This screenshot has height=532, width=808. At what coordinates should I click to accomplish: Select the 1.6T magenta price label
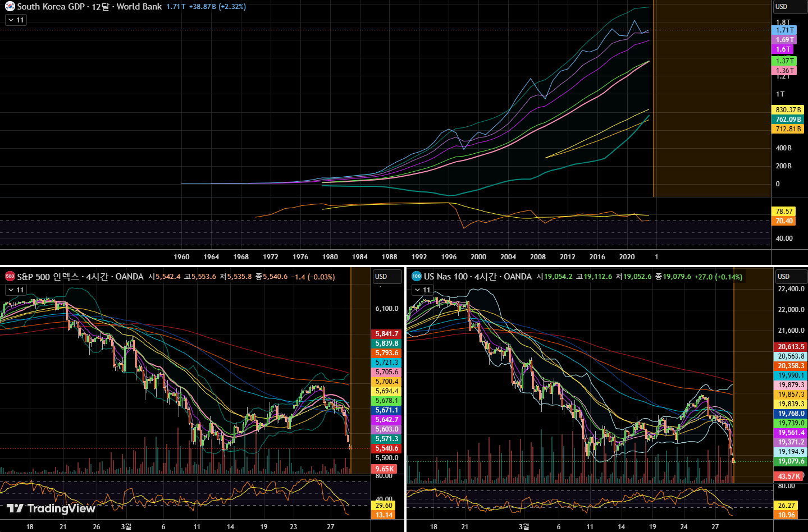(x=783, y=49)
